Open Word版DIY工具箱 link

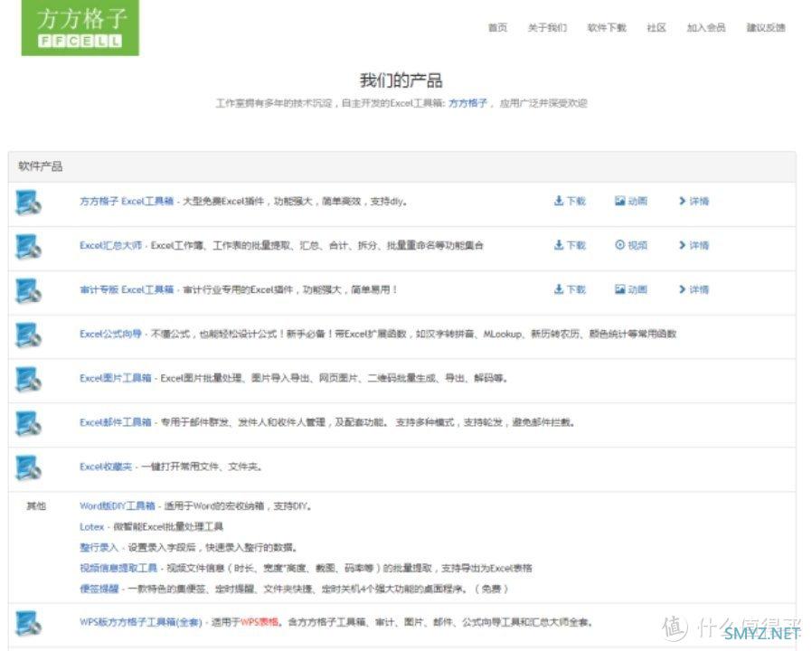click(x=117, y=506)
